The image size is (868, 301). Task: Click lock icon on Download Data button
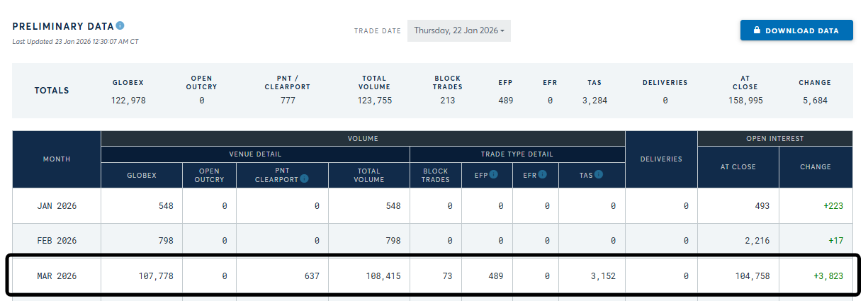pyautogui.click(x=757, y=30)
